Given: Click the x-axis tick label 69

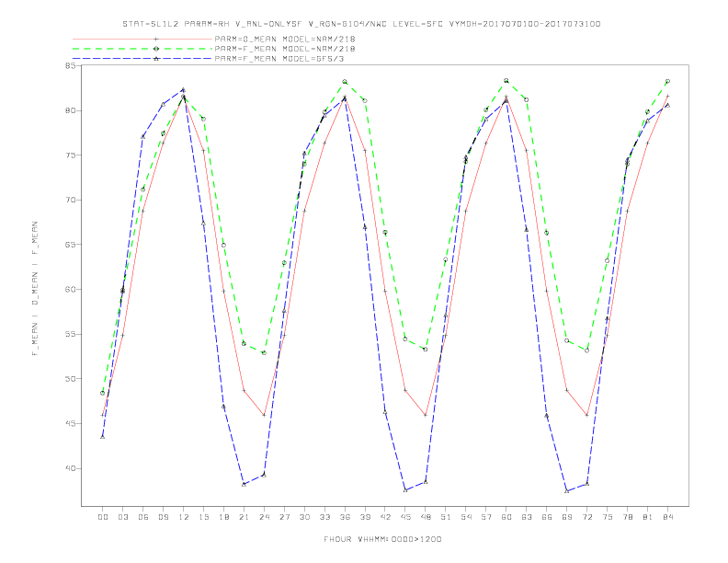Looking at the screenshot, I should tap(567, 517).
